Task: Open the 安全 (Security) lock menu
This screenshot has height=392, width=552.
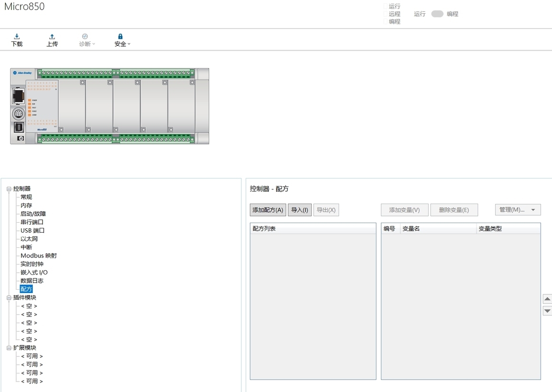Action: (122, 40)
